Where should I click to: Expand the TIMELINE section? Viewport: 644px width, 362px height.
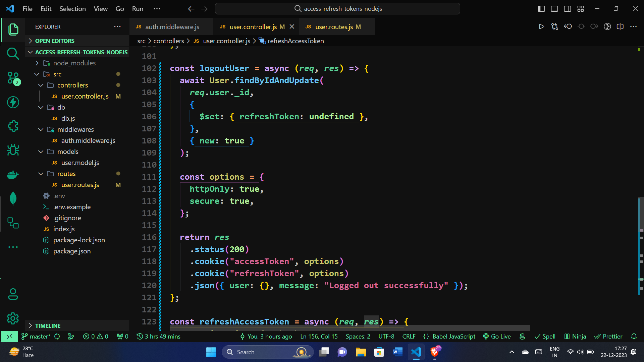click(48, 325)
